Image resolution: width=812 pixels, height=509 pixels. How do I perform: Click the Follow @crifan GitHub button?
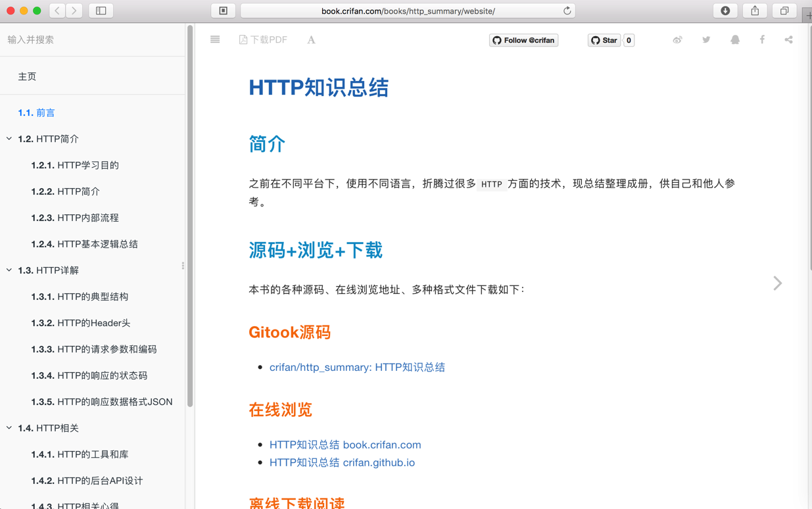pos(524,40)
